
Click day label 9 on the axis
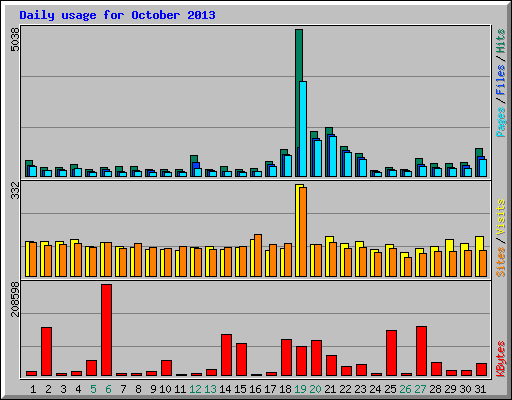(153, 389)
